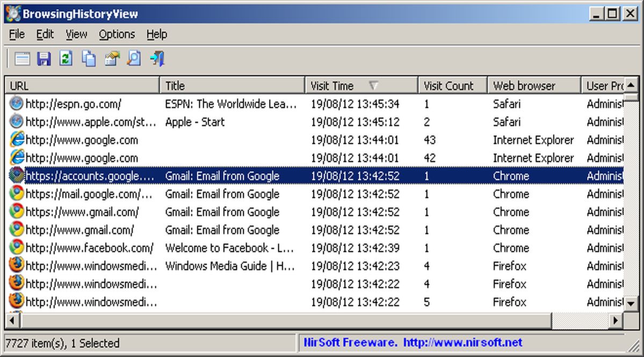This screenshot has height=357, width=644.
Task: Open the Edit menu
Action: click(45, 34)
